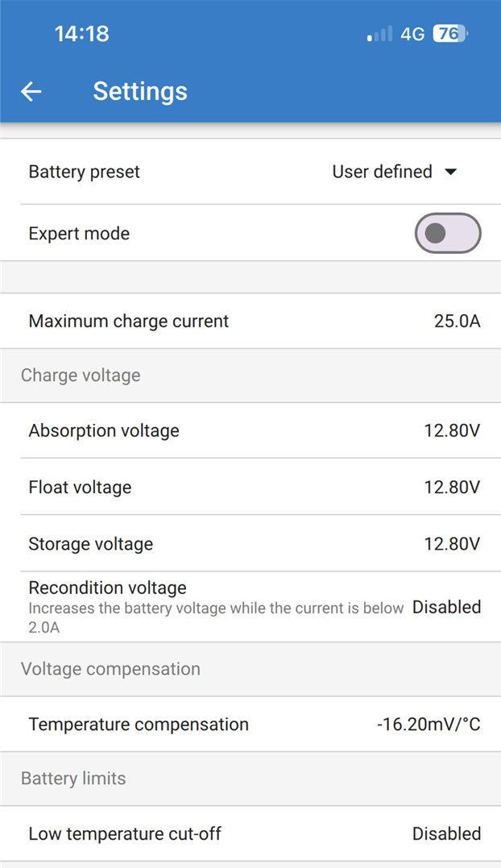501x868 pixels.
Task: Tap the Low temperature cut-off Disabled value
Action: 446,834
